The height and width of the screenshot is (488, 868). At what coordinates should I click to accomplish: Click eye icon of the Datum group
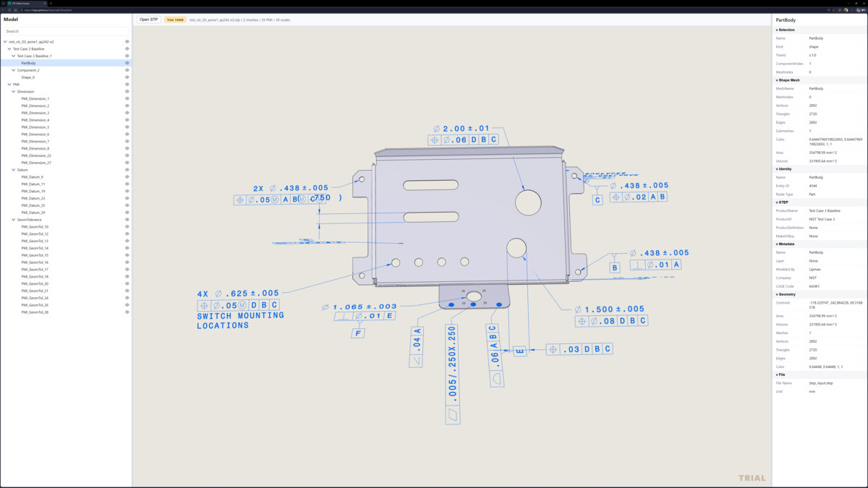click(127, 170)
